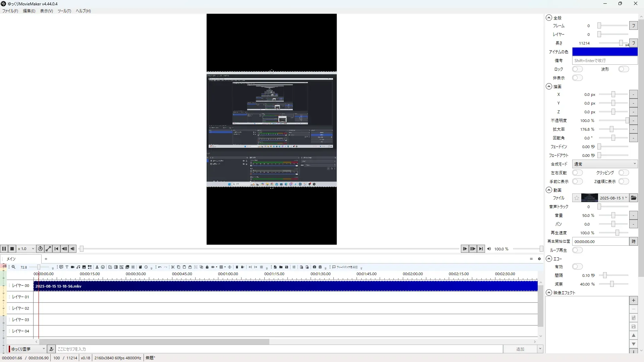Image resolution: width=644 pixels, height=362 pixels.
Task: Turn on ループ再生 loop playback toggle
Action: [577, 250]
